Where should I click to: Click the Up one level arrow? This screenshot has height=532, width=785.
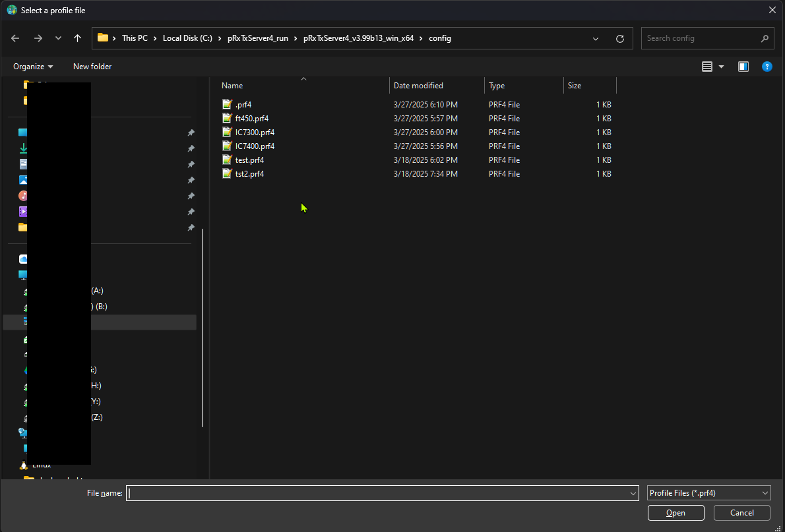pyautogui.click(x=77, y=38)
